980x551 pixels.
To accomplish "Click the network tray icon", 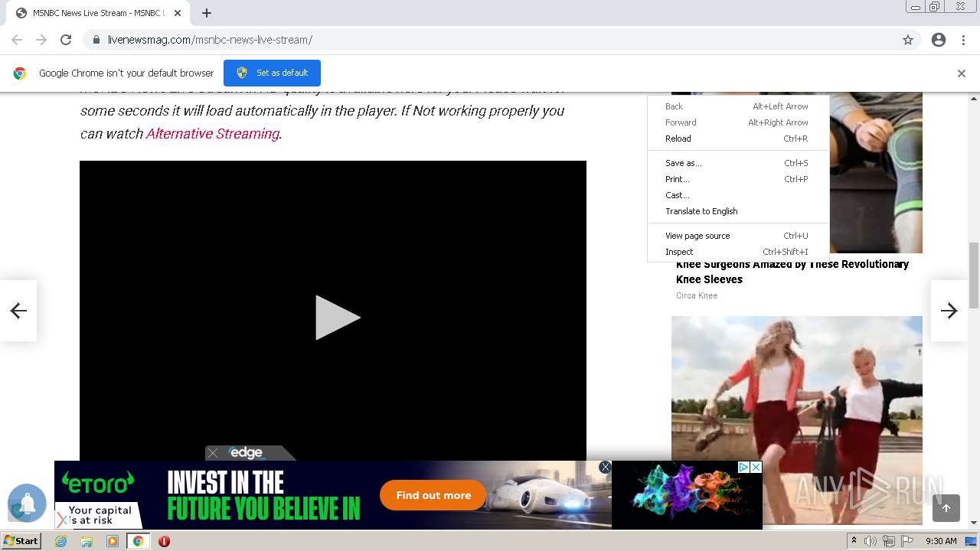I will 889,541.
